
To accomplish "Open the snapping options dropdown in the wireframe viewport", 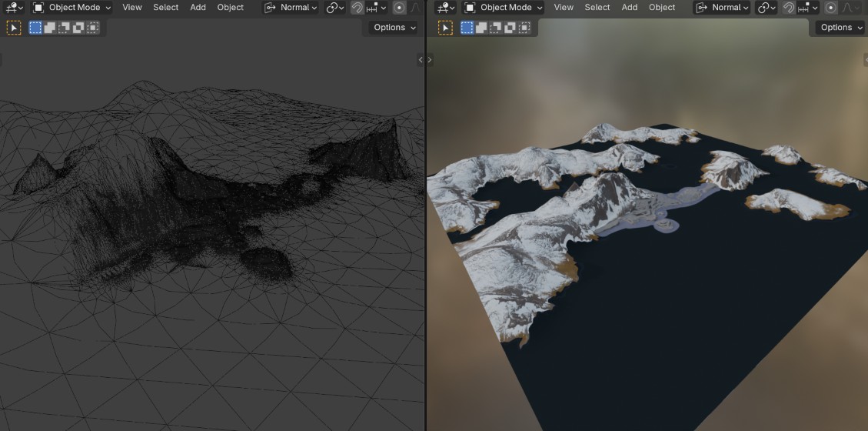I will coord(377,8).
